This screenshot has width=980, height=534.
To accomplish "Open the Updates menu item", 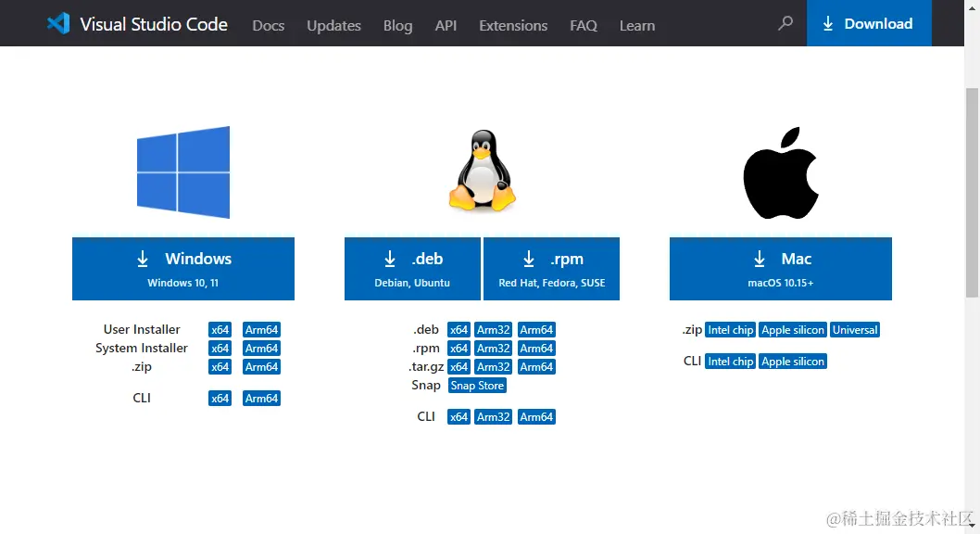I will point(333,26).
